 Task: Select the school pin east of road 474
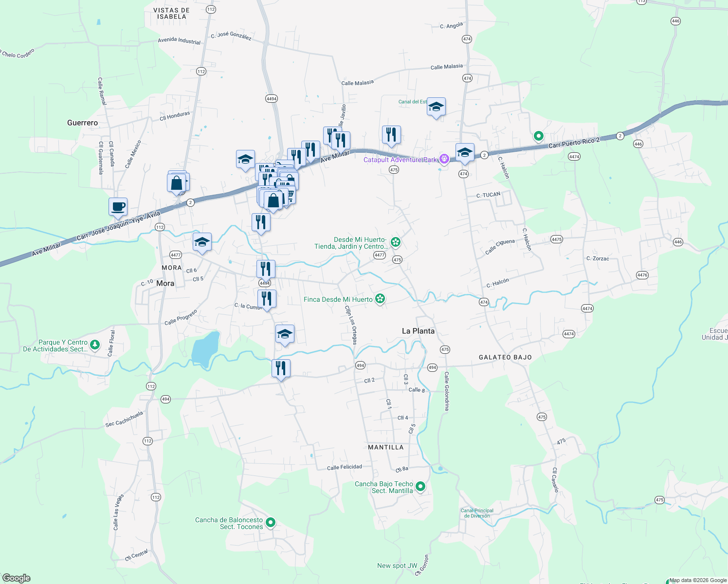click(464, 152)
